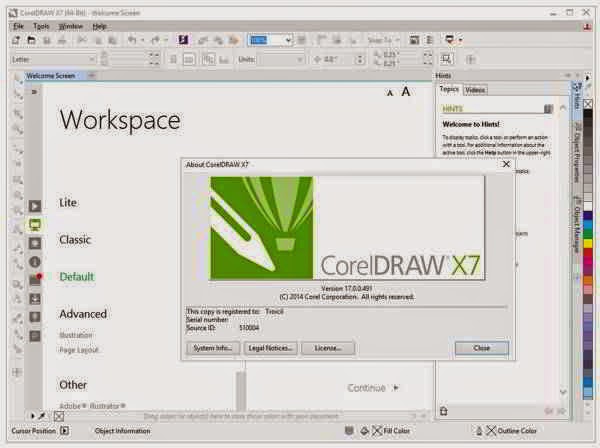This screenshot has width=600, height=448.
Task: Select the Pick tool at the top of the toolbox
Action: (x=16, y=77)
